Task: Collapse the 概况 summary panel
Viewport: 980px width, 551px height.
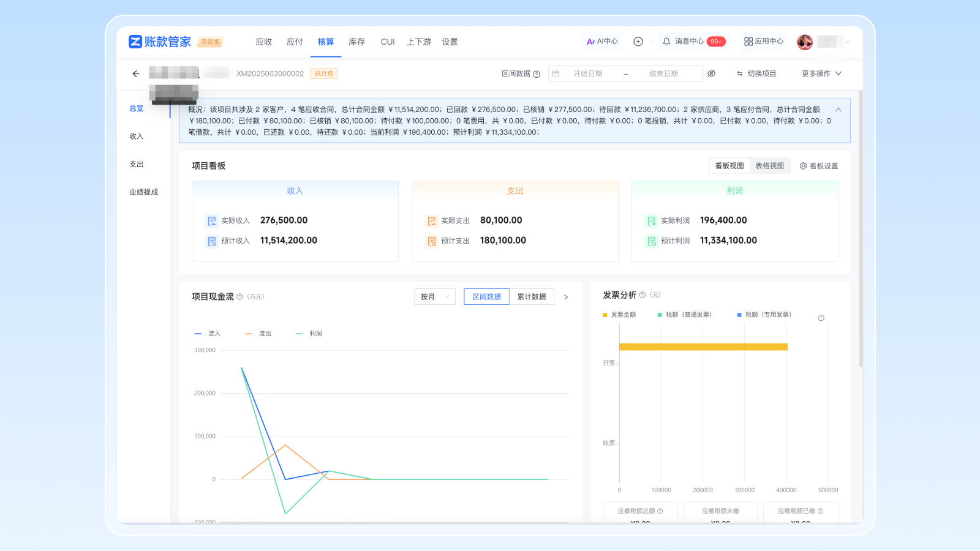Action: (x=838, y=110)
